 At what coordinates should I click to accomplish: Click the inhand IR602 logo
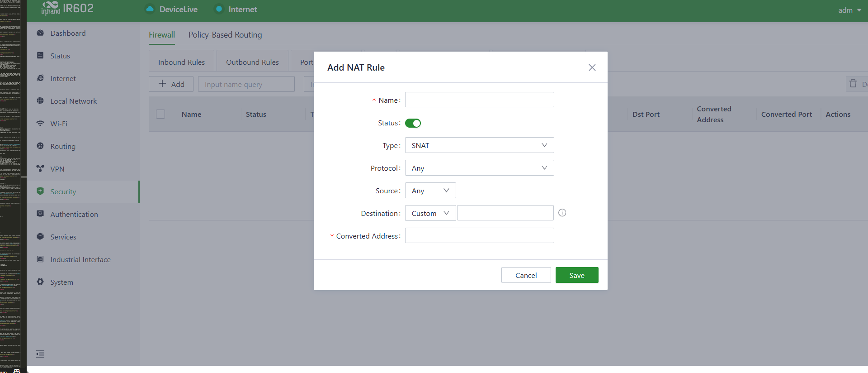pos(67,9)
